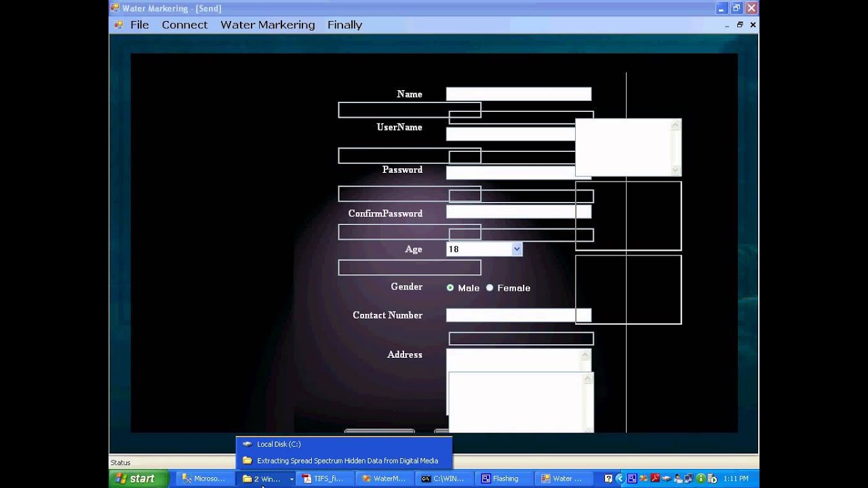
Task: Click the right multiline box scroll-up arrow
Action: [x=675, y=125]
